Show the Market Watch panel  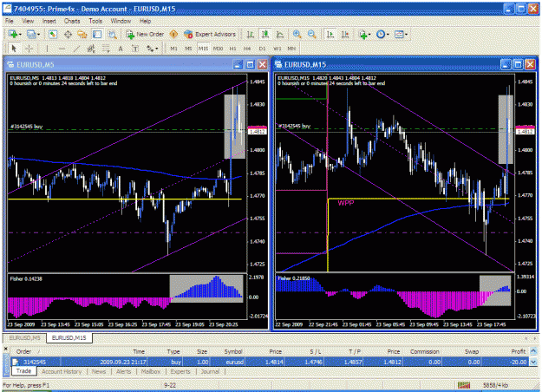click(53, 34)
